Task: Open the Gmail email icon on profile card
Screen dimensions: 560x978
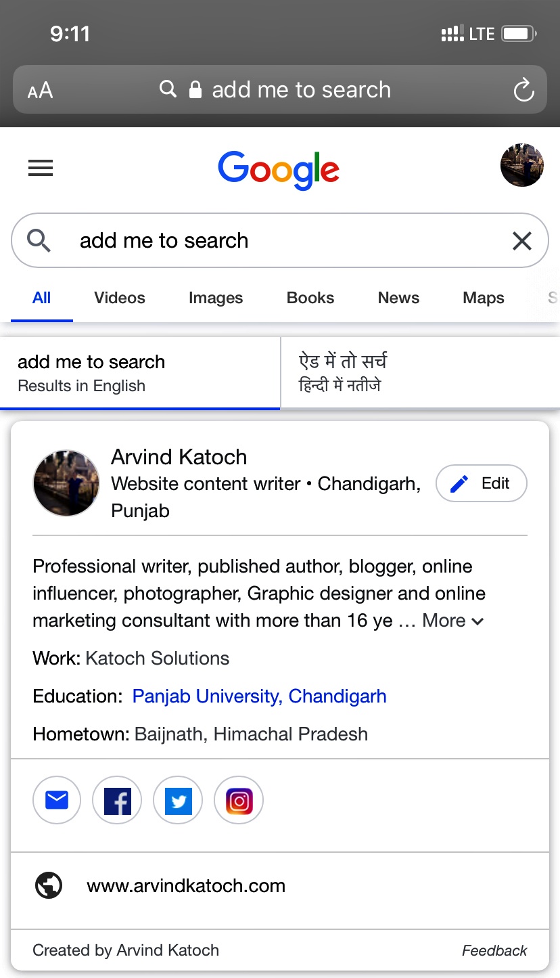Action: [x=56, y=800]
